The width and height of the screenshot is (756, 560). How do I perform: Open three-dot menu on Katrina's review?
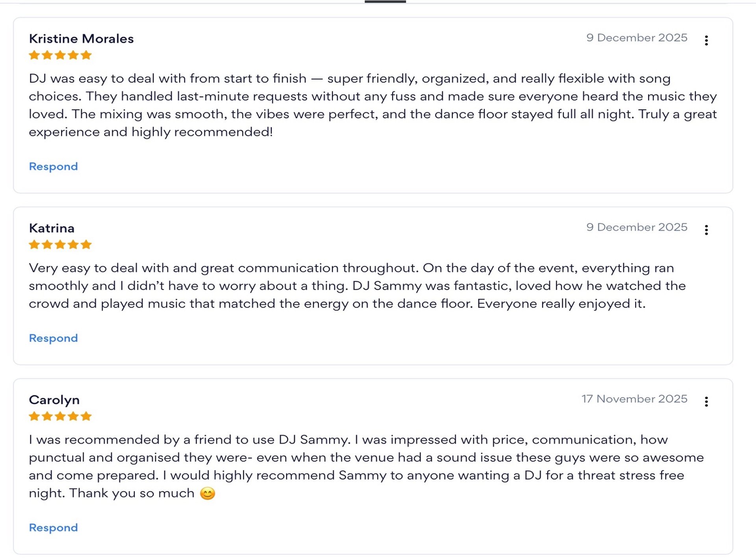(706, 230)
